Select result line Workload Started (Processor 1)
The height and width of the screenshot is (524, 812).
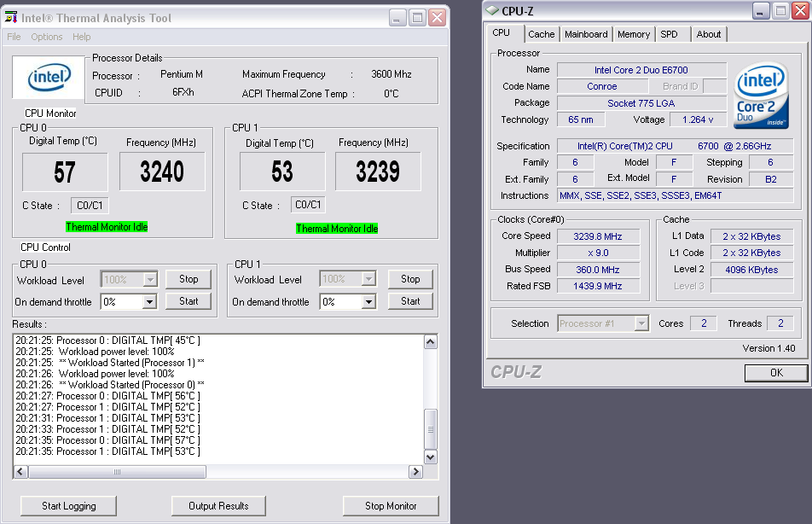point(110,363)
